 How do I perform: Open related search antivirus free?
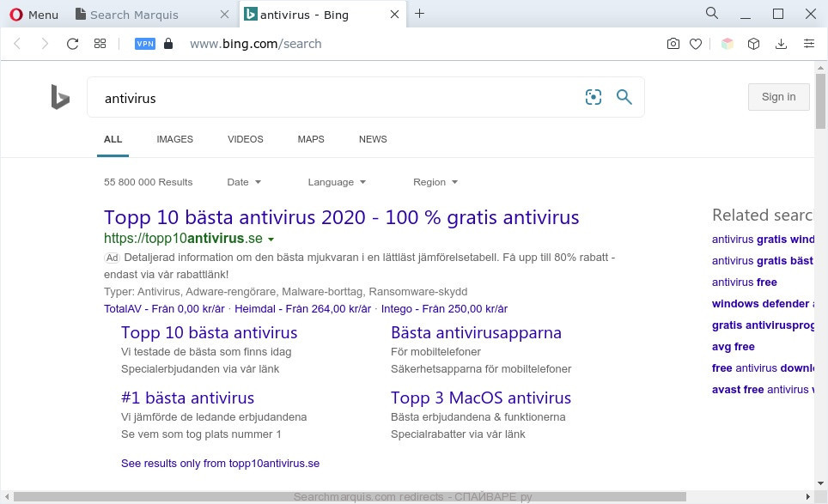tap(745, 282)
